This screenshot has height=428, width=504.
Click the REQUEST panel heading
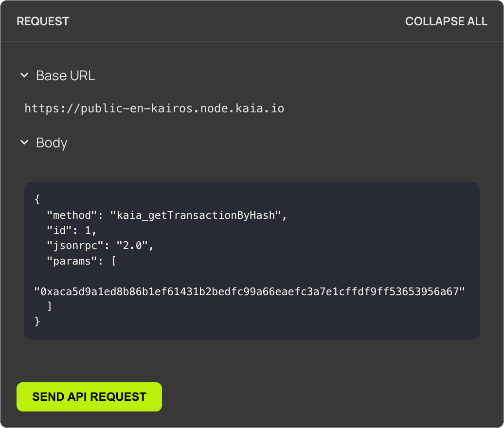[x=43, y=21]
